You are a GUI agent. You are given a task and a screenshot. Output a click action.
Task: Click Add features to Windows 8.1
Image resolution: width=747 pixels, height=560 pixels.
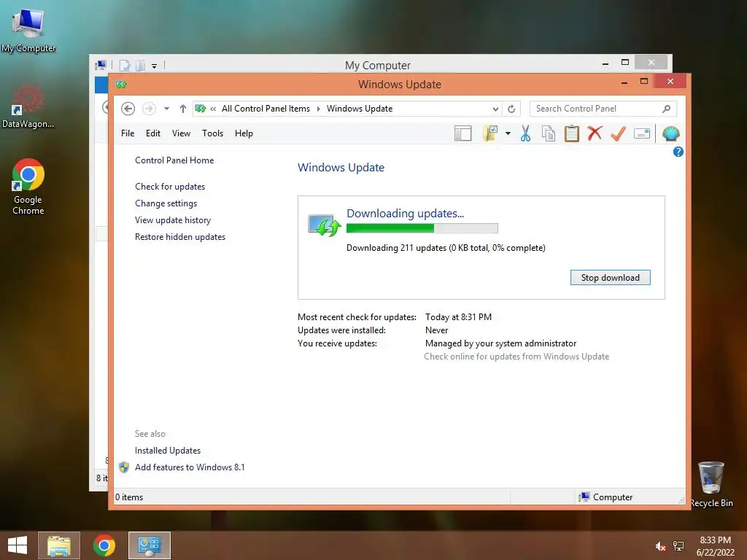pos(190,467)
